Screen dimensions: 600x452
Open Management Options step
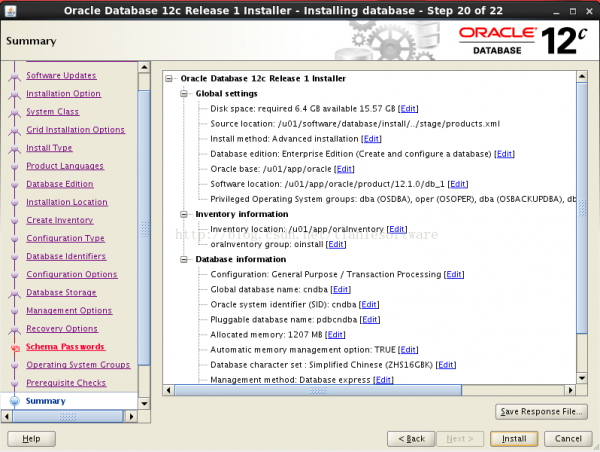click(x=69, y=310)
